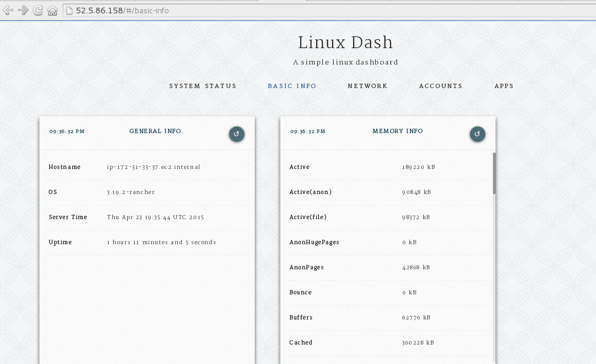Reload the page with the refresh icon
Image resolution: width=596 pixels, height=364 pixels.
coord(38,10)
